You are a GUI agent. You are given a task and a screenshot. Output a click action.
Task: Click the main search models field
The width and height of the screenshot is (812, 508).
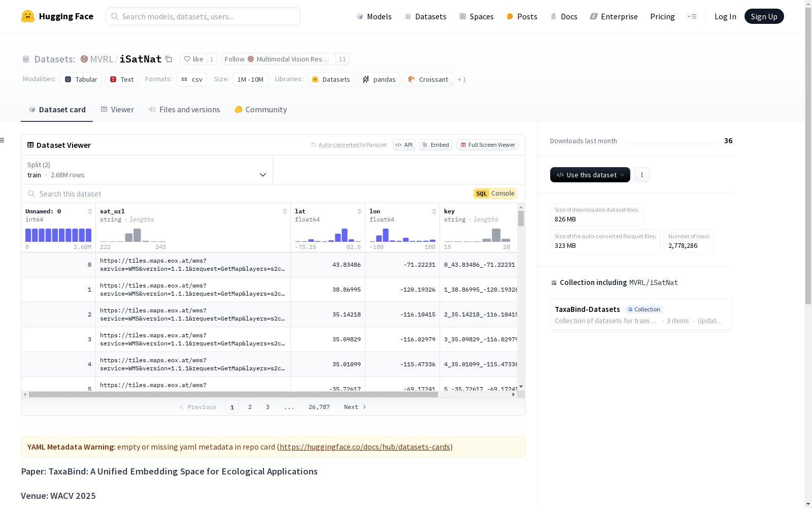pyautogui.click(x=203, y=16)
